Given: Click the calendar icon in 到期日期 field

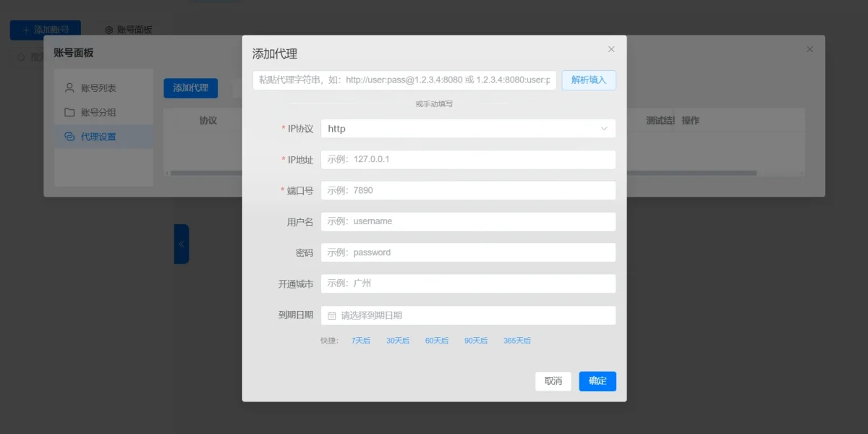Looking at the screenshot, I should [x=332, y=316].
